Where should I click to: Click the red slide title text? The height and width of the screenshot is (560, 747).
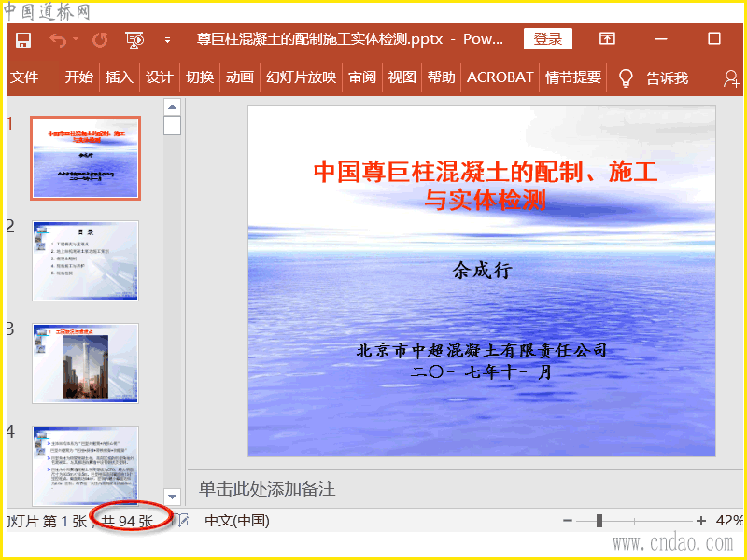pos(486,185)
